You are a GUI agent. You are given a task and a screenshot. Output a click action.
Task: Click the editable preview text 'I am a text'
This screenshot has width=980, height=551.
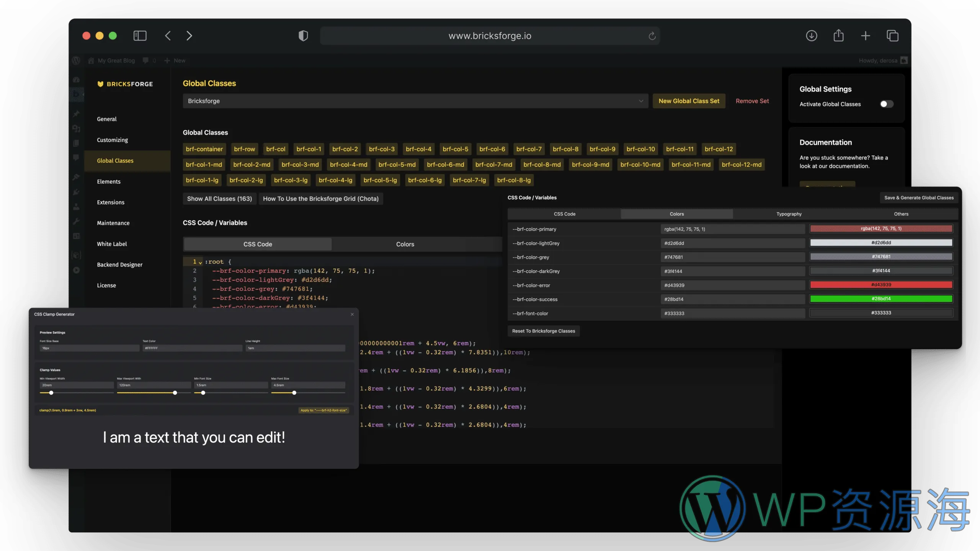194,437
